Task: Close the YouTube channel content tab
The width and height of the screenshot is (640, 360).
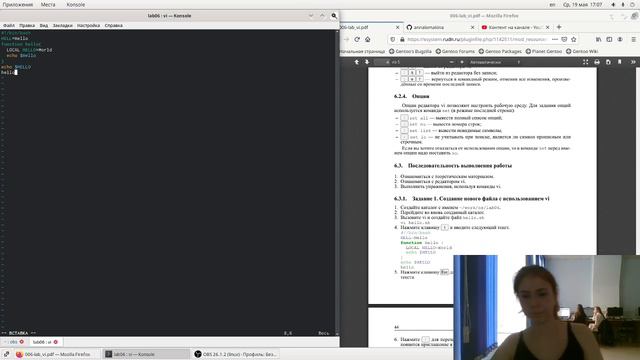Action: [547, 27]
